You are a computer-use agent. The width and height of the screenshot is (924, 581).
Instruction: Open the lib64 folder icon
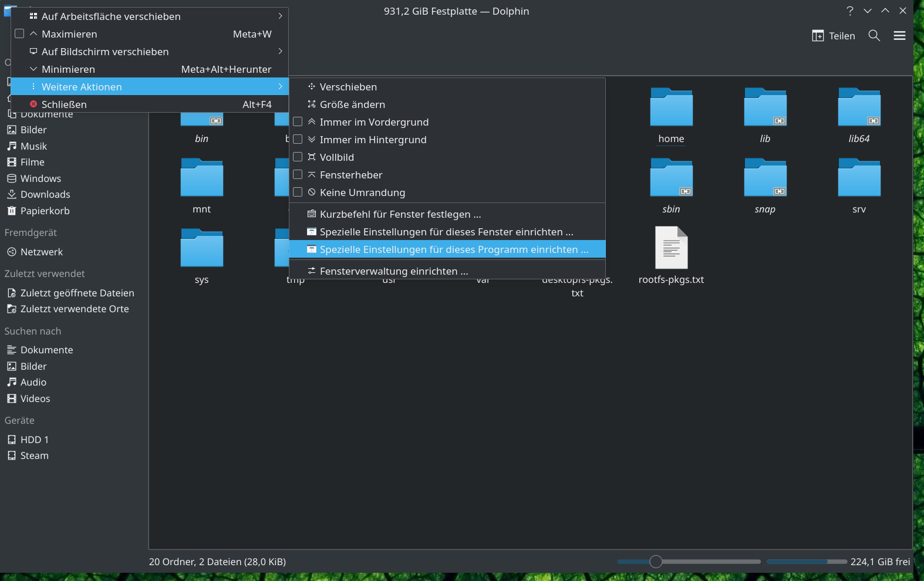(x=859, y=107)
